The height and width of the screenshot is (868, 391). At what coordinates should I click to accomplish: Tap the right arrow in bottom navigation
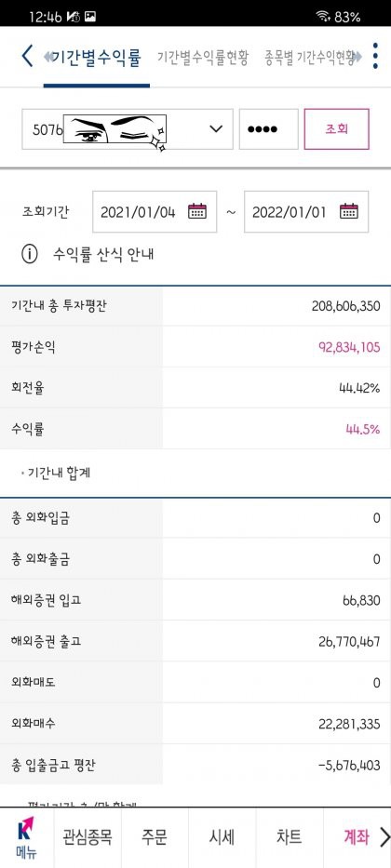384,837
